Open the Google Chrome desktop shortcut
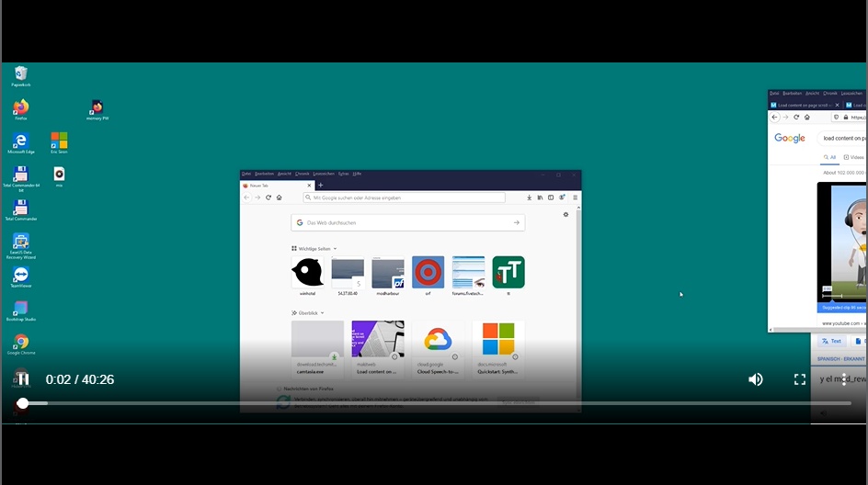This screenshot has width=868, height=485. tap(21, 344)
